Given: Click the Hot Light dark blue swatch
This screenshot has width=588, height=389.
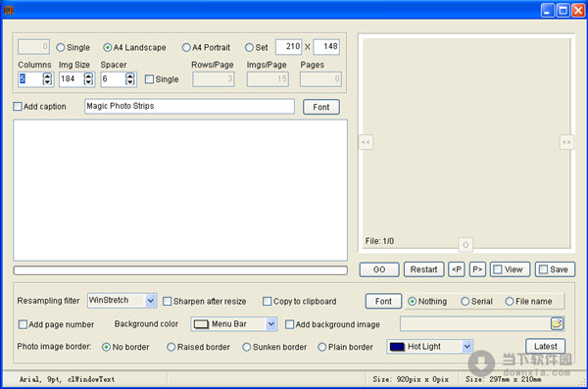Looking at the screenshot, I should 397,347.
